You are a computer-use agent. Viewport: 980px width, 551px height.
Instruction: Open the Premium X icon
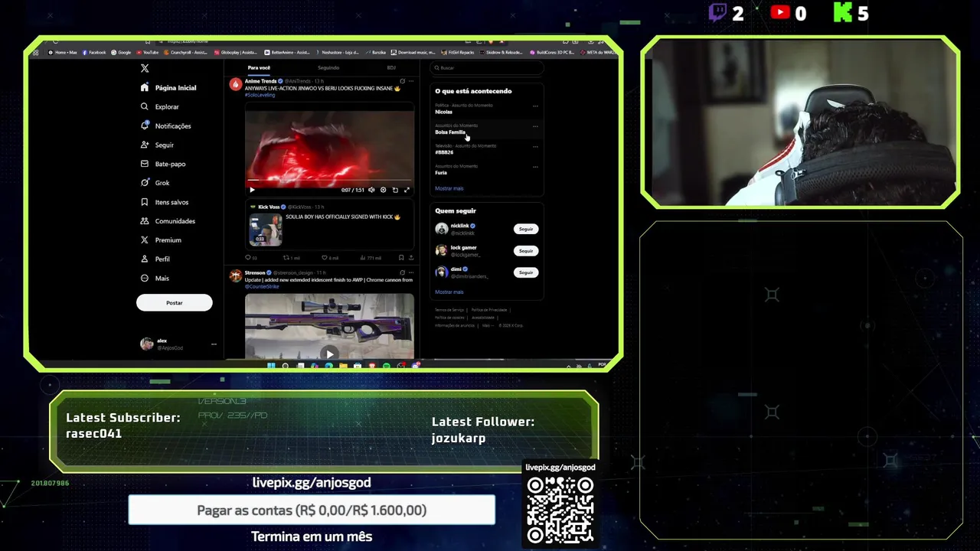click(145, 240)
